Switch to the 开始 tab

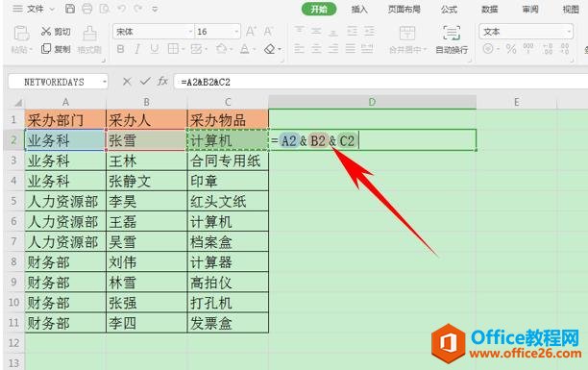319,9
